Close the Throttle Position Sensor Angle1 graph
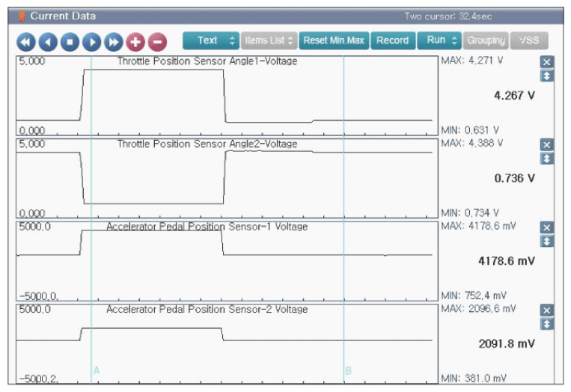Screen dimensions: 571x392 [x=546, y=62]
